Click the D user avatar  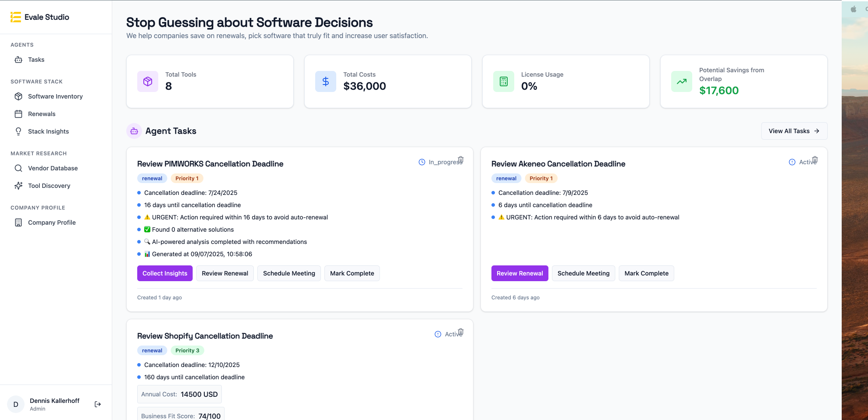pyautogui.click(x=16, y=404)
